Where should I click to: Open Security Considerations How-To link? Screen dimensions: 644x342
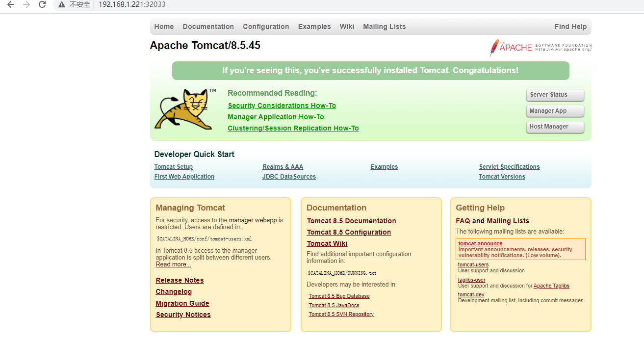click(282, 105)
